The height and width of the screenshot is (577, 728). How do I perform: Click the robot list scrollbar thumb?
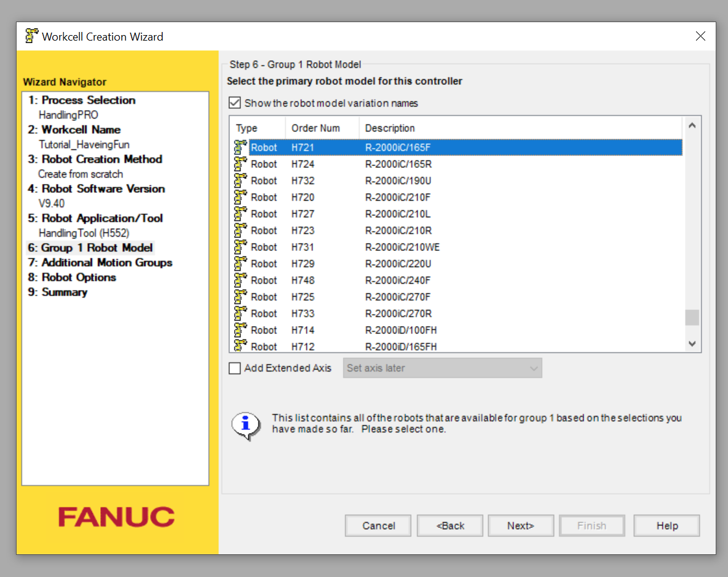(x=692, y=318)
